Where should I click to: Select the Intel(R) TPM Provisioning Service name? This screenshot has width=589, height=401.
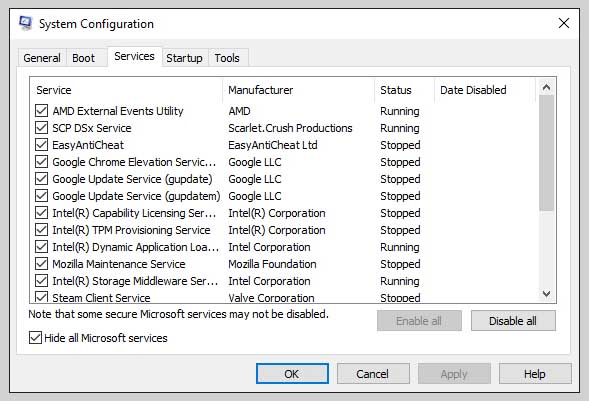tap(131, 230)
